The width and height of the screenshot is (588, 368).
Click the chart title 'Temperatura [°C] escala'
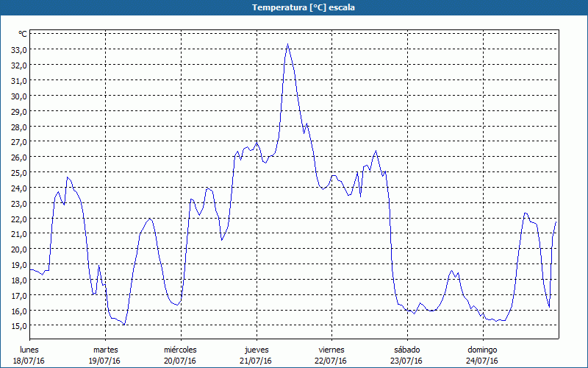294,7
